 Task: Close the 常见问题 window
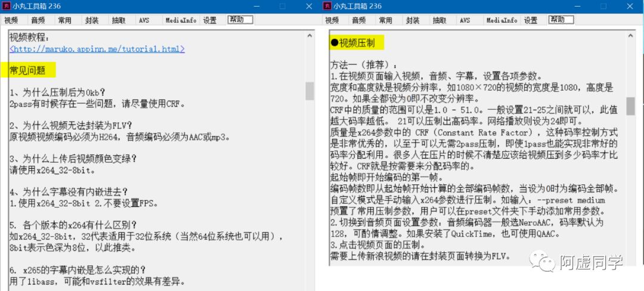(x=309, y=6)
